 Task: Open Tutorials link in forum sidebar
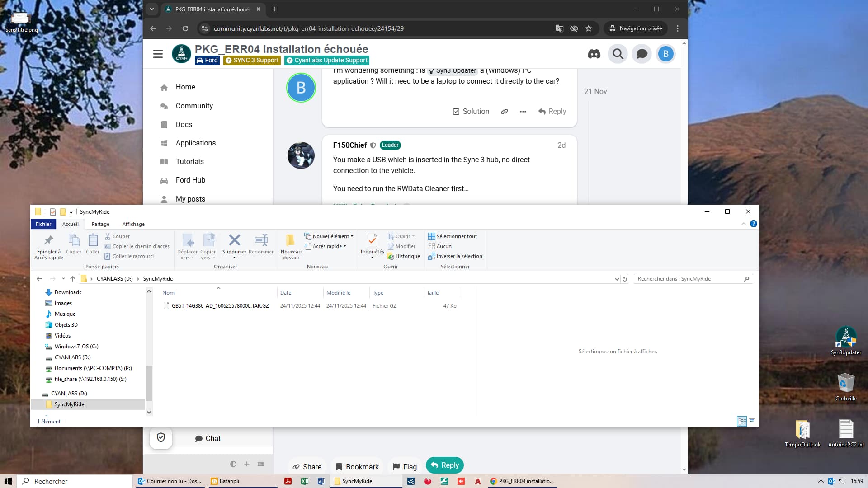tap(189, 161)
